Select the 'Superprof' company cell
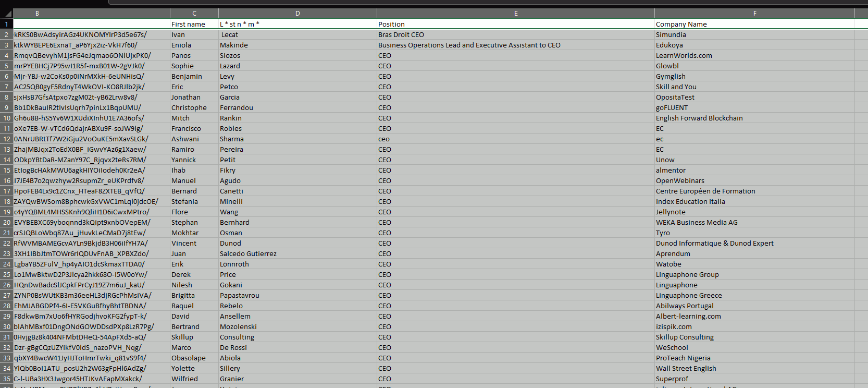The height and width of the screenshot is (388, 868). point(754,379)
